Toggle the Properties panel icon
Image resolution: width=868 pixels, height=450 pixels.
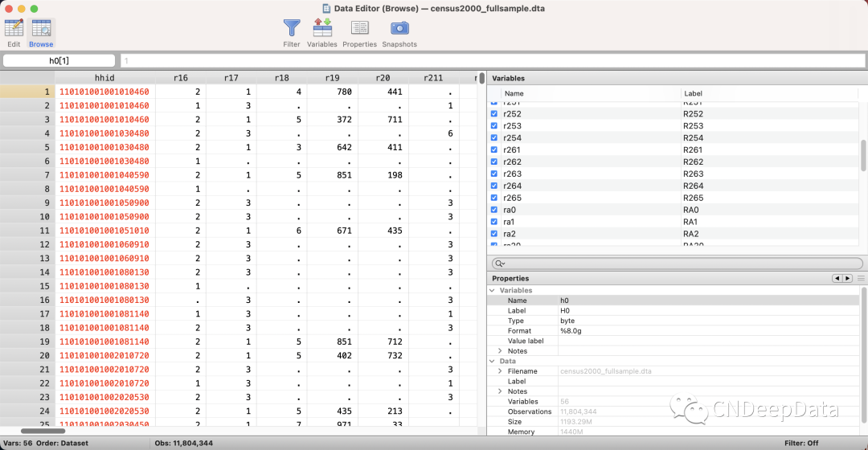[359, 27]
